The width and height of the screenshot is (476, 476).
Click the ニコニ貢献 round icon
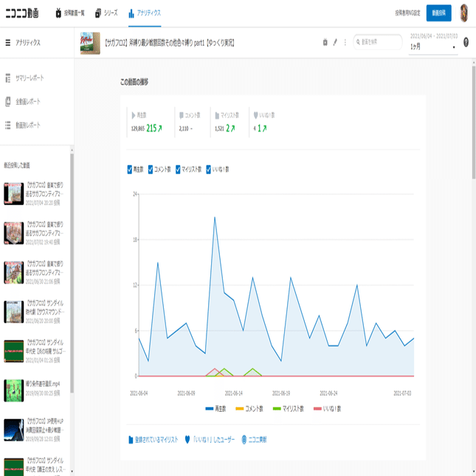[x=244, y=440]
